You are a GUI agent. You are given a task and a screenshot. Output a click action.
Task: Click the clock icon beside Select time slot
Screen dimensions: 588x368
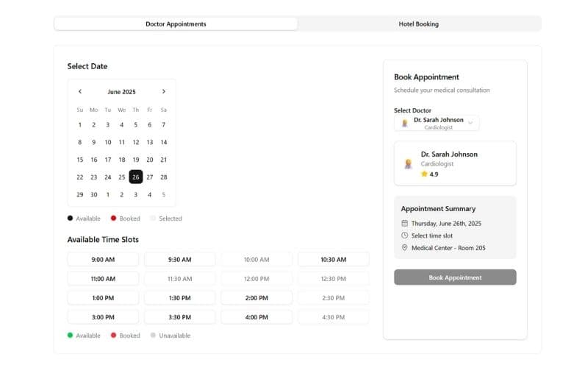[x=405, y=236]
